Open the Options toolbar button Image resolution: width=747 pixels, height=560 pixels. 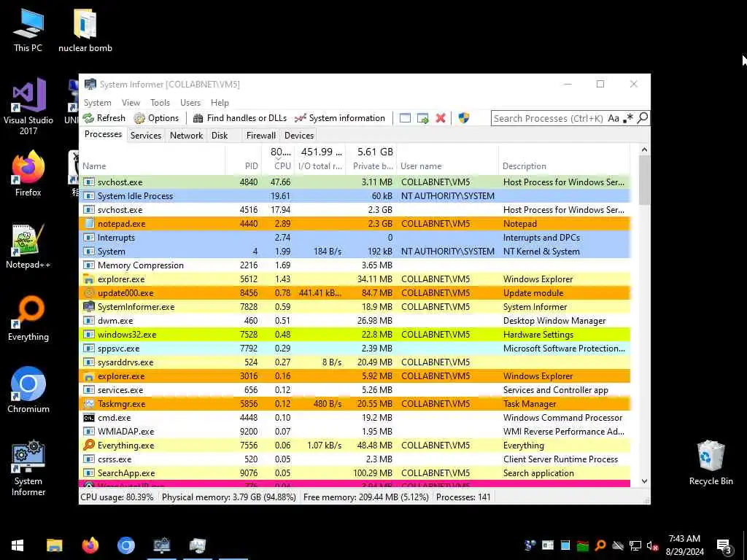pyautogui.click(x=156, y=118)
